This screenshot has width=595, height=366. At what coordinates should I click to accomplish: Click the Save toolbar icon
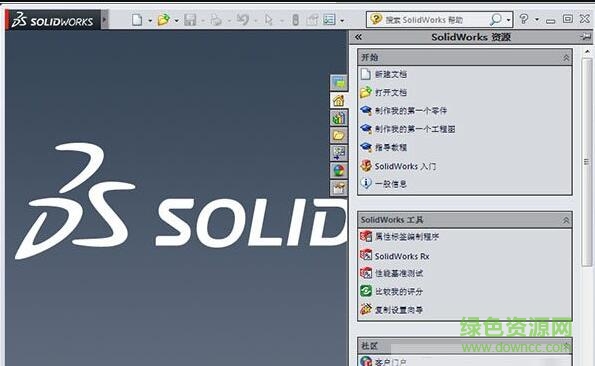[190, 20]
